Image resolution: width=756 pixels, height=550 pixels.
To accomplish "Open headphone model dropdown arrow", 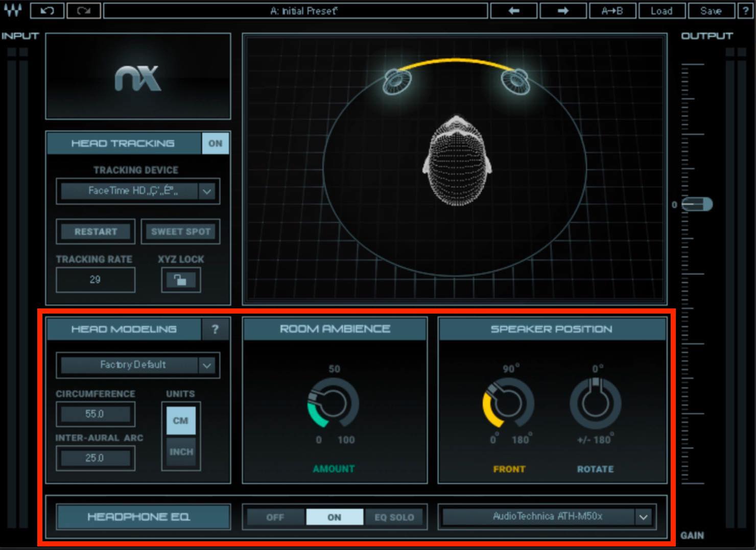I will click(644, 517).
